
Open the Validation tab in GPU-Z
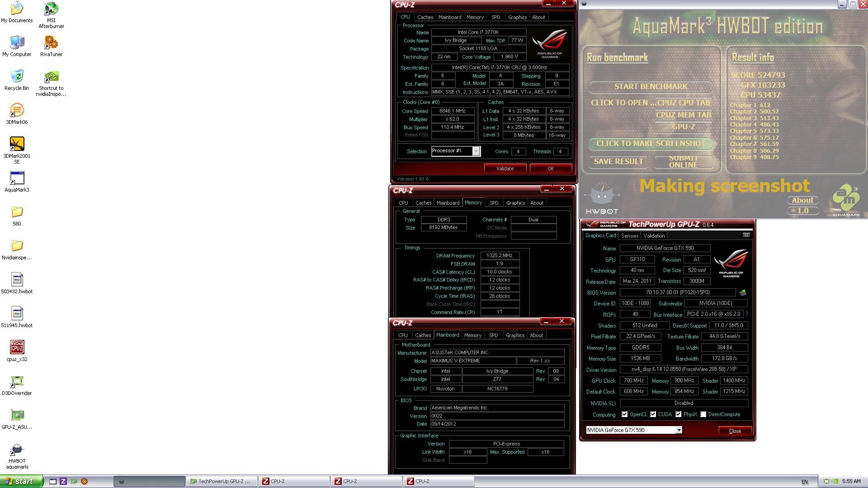coord(654,236)
